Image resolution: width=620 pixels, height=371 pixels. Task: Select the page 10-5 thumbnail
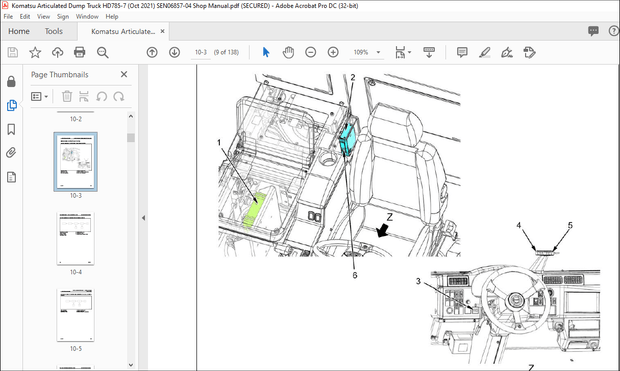[x=76, y=315]
